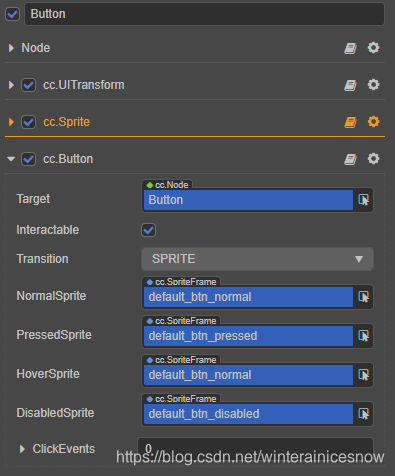This screenshot has height=476, width=395.
Task: Disable the cc.UITransform component checkbox
Action: (x=29, y=85)
